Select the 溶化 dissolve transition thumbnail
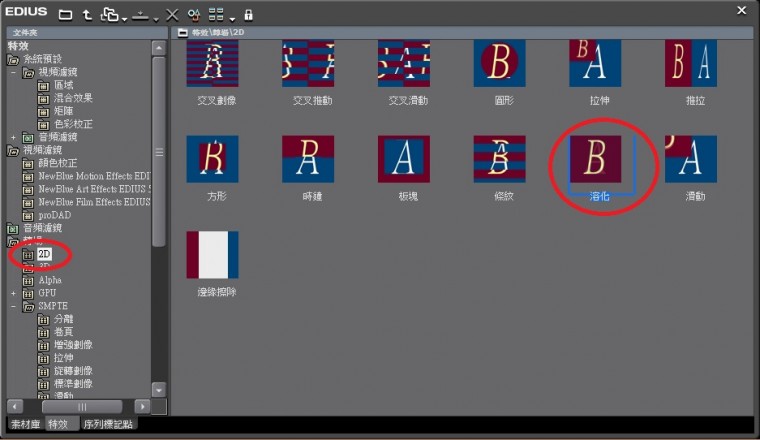The image size is (760, 440). click(x=596, y=160)
